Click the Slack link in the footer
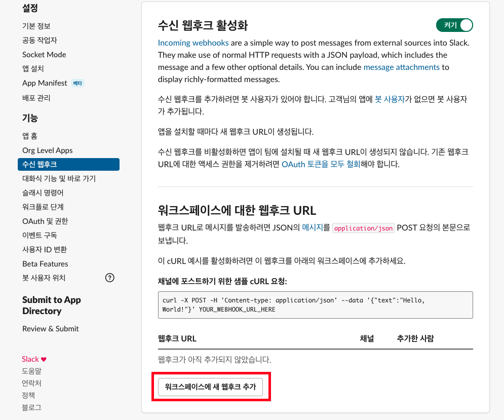Screen dimensions: 504x420 click(x=30, y=359)
